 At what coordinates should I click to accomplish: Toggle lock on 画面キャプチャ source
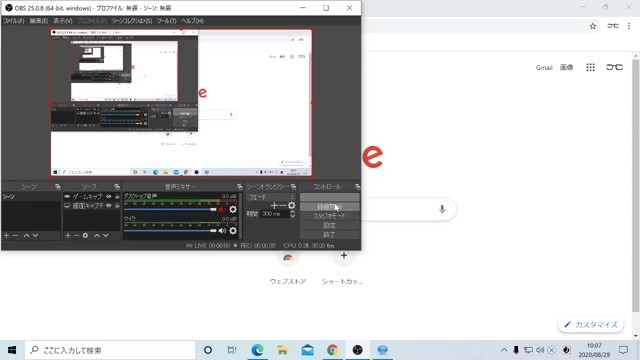(117, 206)
